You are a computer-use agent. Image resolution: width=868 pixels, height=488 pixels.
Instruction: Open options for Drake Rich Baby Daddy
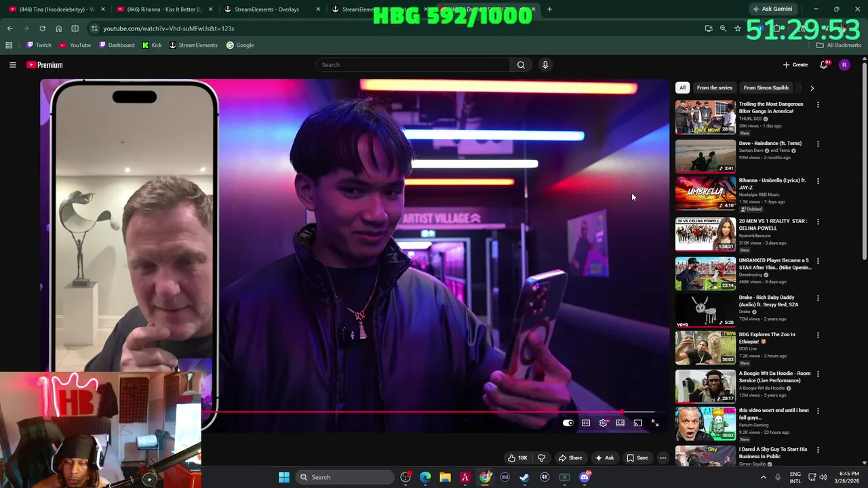(818, 298)
